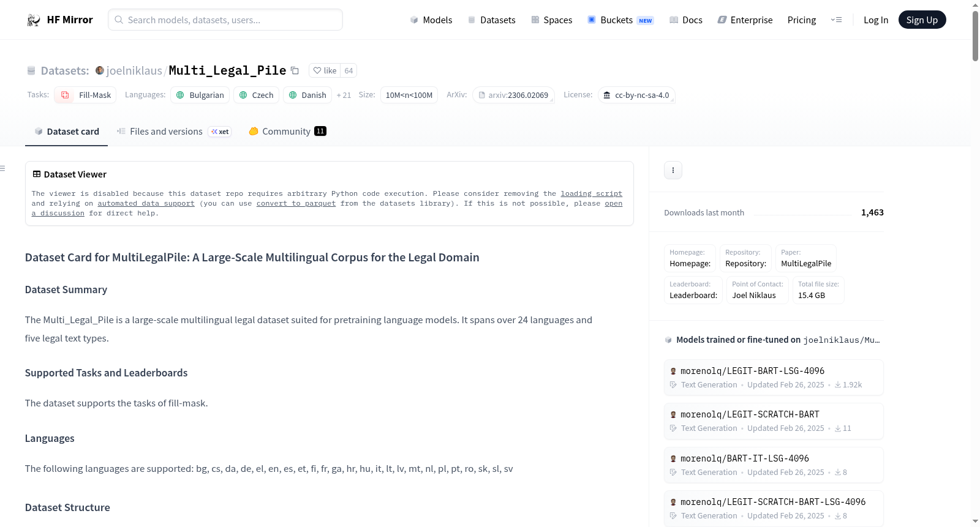The height and width of the screenshot is (527, 980).
Task: Click the page vertical scrollbar
Action: pyautogui.click(x=975, y=36)
